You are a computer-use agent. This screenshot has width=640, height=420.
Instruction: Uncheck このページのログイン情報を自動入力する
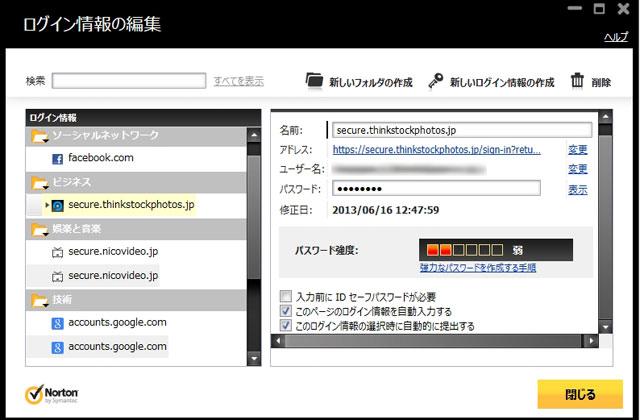pyautogui.click(x=286, y=311)
